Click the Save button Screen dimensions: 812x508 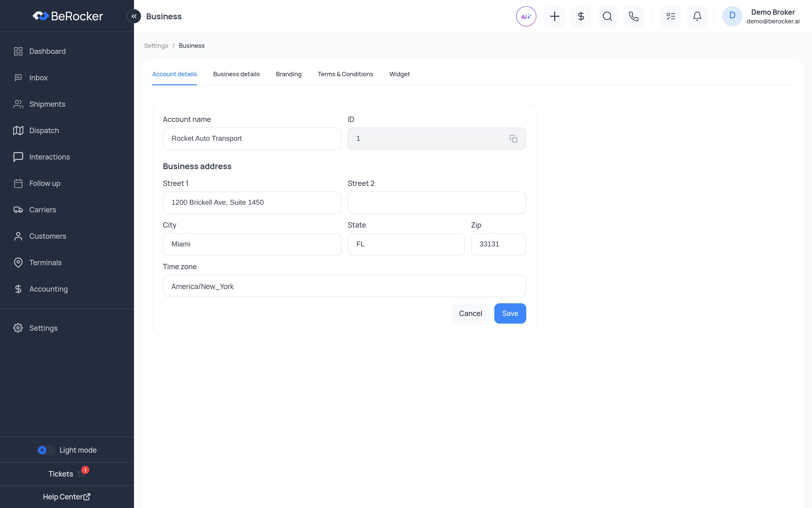tap(510, 313)
